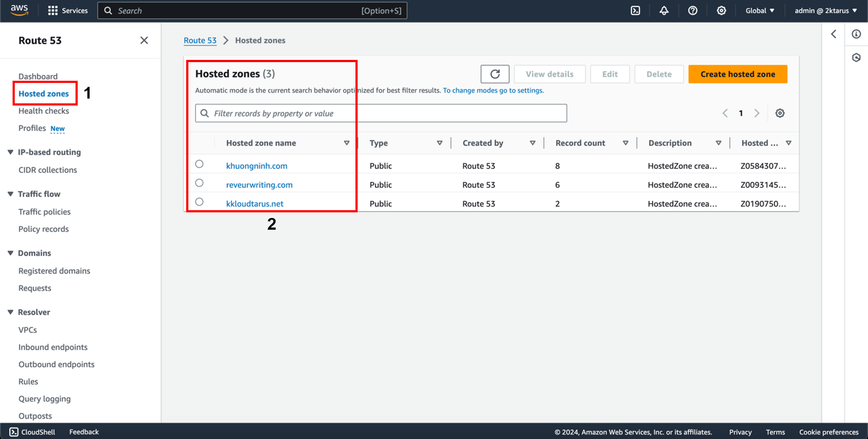Open Registered domains
Screen dimensions: 868x439
click(x=54, y=271)
